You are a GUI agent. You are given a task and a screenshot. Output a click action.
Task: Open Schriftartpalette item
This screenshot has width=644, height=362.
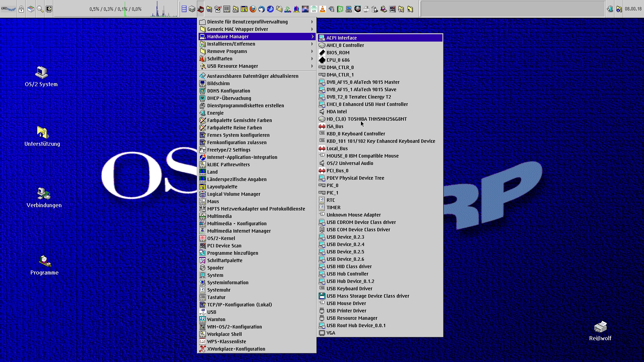(257, 260)
